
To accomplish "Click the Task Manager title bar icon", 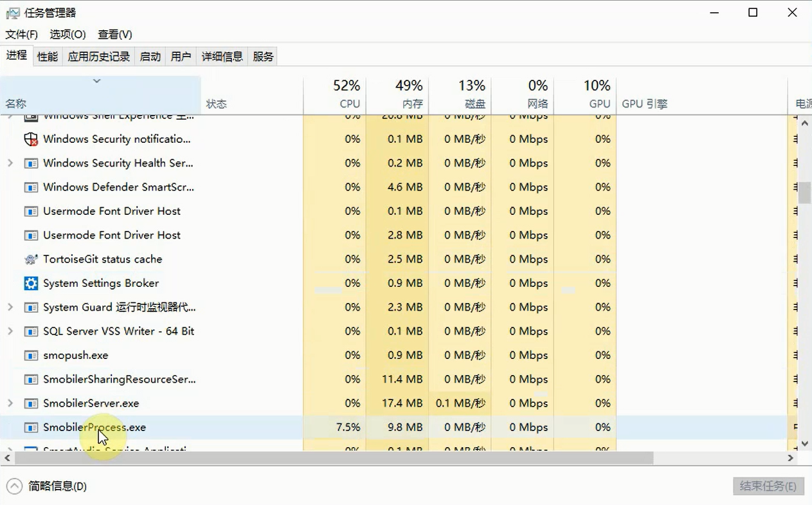I will click(13, 13).
